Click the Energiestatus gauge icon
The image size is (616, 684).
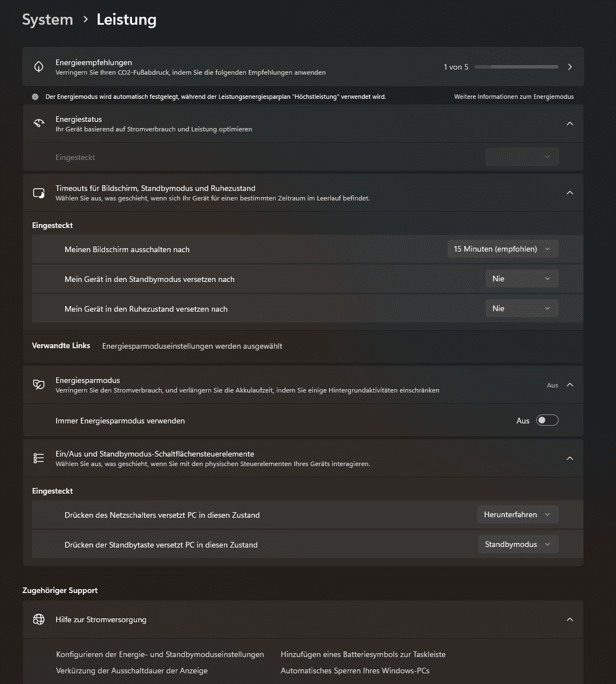click(39, 124)
